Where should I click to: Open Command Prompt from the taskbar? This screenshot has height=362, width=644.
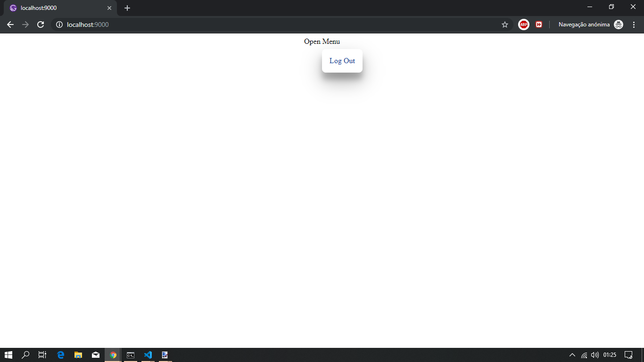pos(130,355)
